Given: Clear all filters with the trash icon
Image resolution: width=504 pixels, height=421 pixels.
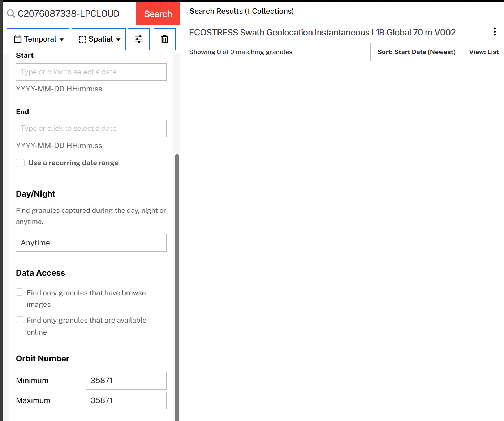Looking at the screenshot, I should [x=164, y=39].
